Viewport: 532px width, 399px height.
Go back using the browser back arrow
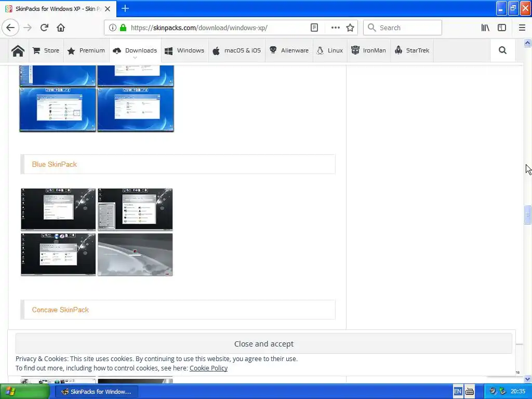tap(10, 28)
